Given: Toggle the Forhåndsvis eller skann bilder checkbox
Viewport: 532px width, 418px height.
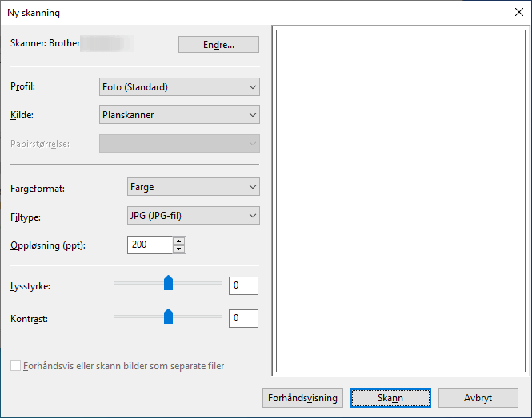Looking at the screenshot, I should point(16,366).
